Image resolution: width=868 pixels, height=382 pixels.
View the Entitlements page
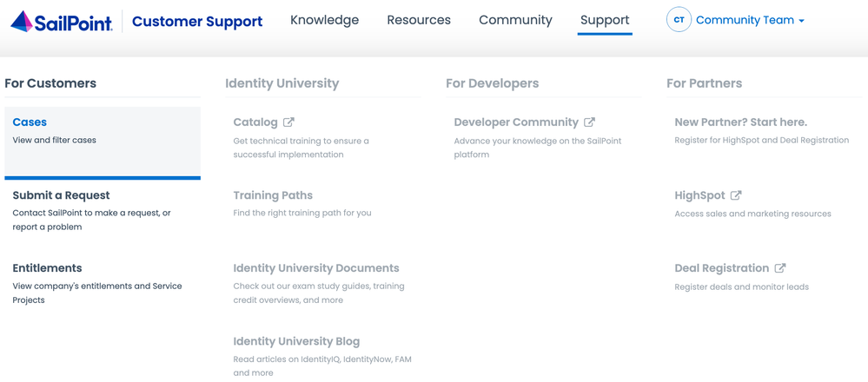click(x=47, y=268)
